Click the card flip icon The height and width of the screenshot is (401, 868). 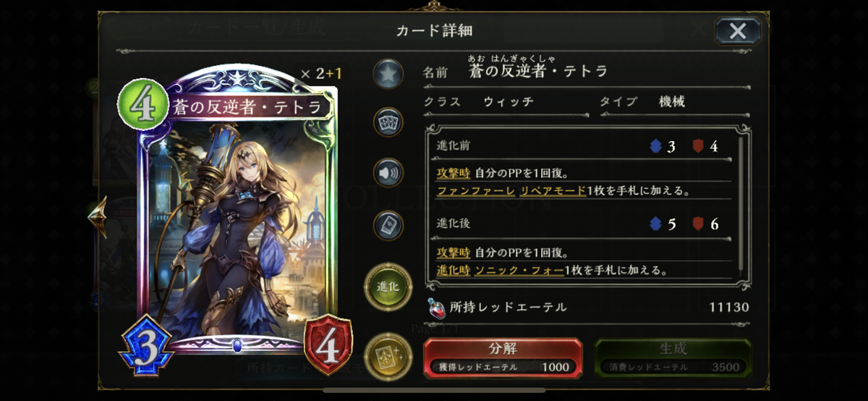click(x=388, y=225)
